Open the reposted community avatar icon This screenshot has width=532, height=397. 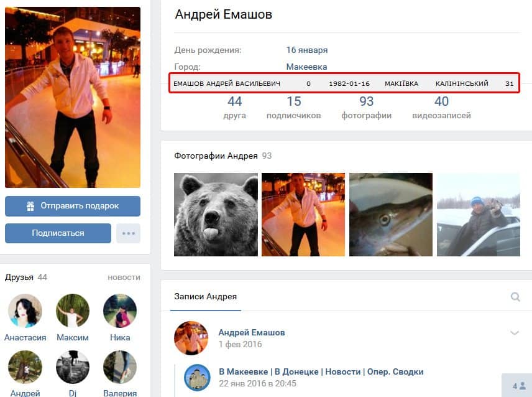pos(197,377)
